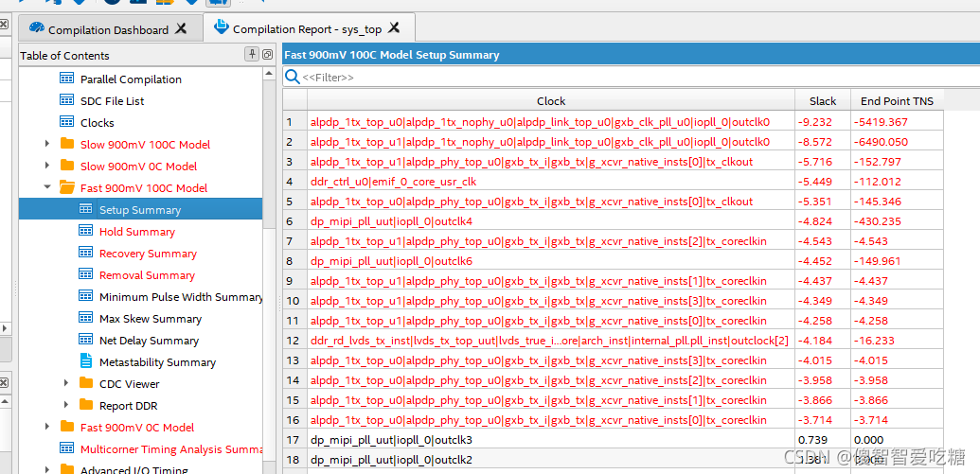Select slack value 0.739
This screenshot has width=980, height=474.
(x=823, y=440)
